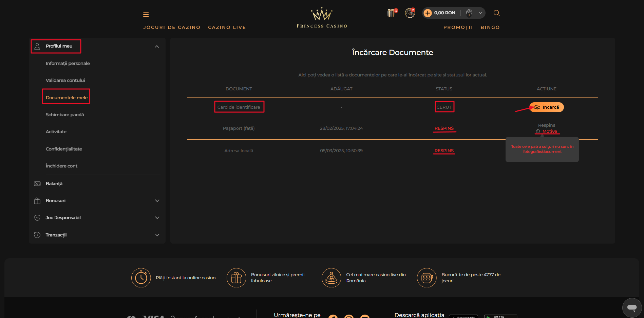The height and width of the screenshot is (318, 644).
Task: Go to Jocuri de Cazino
Action: [172, 28]
